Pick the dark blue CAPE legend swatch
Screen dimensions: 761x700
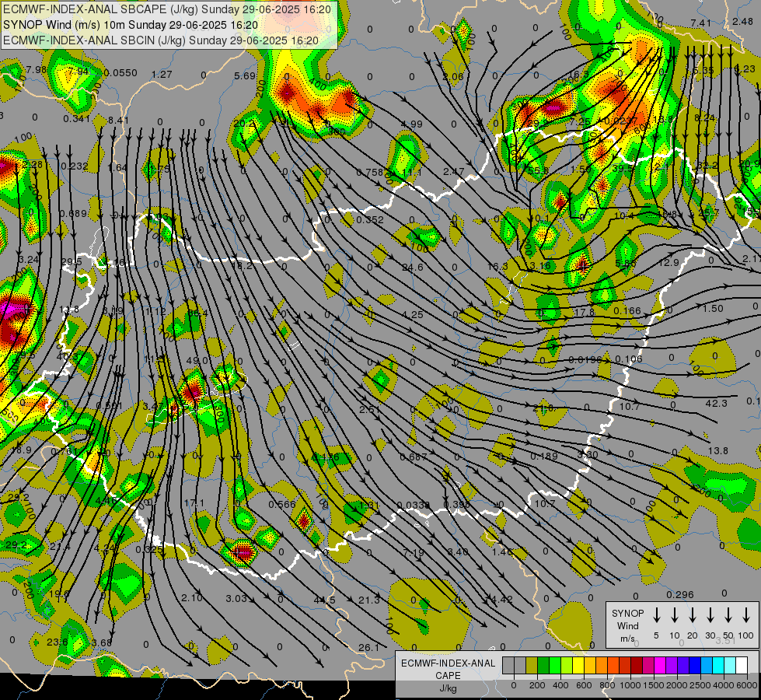694,665
